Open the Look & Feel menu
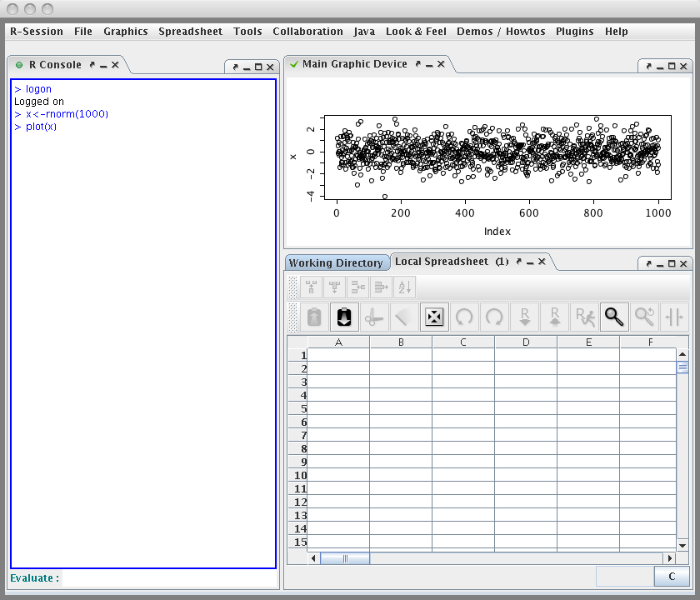Image resolution: width=700 pixels, height=600 pixels. pyautogui.click(x=415, y=32)
